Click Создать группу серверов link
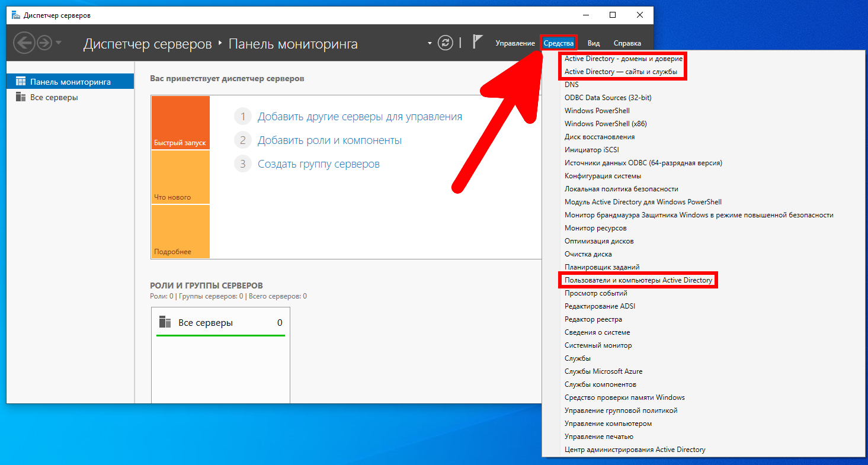 click(319, 164)
